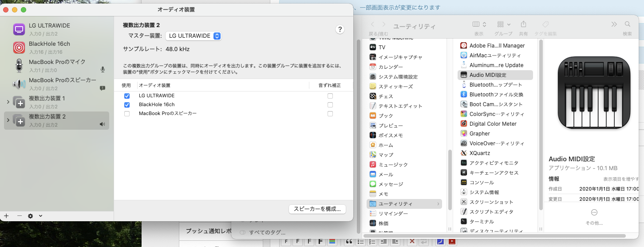644x247 pixels.
Task: Open ユーティリティ folder in Finder first column
Action: pos(404,204)
